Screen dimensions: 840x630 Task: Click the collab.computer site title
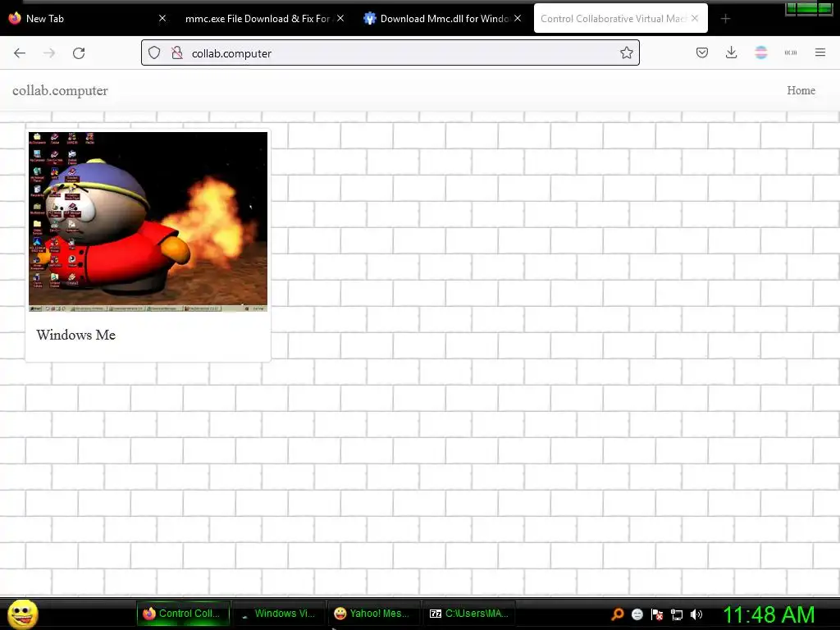click(x=60, y=90)
